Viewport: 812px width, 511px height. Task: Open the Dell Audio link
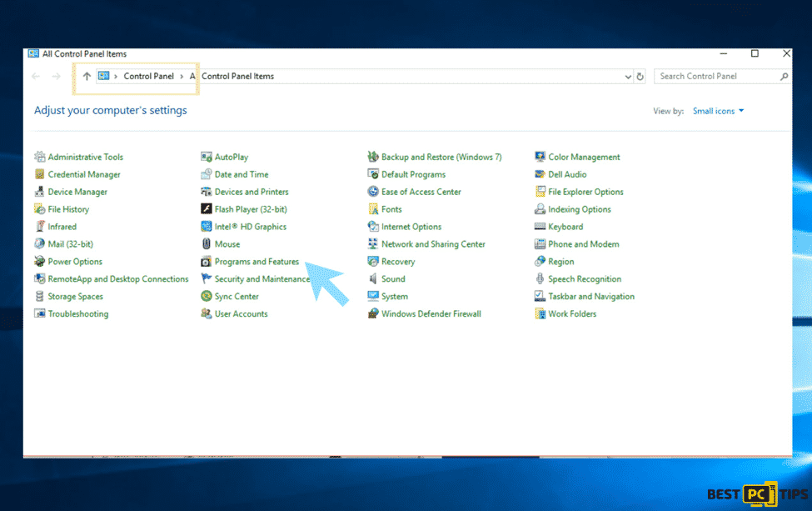point(568,174)
